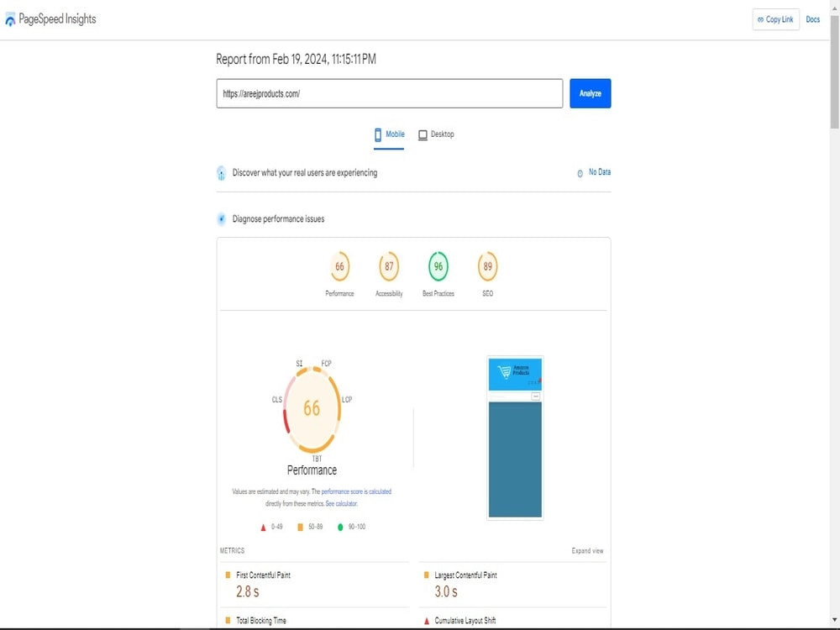Click the mobile page screenshot thumbnail

click(x=515, y=438)
